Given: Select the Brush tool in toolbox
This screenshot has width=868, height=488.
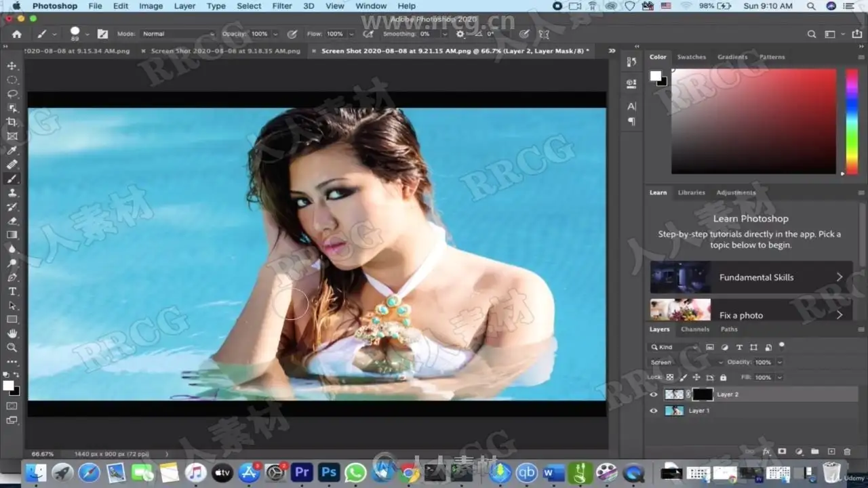Looking at the screenshot, I should [12, 179].
